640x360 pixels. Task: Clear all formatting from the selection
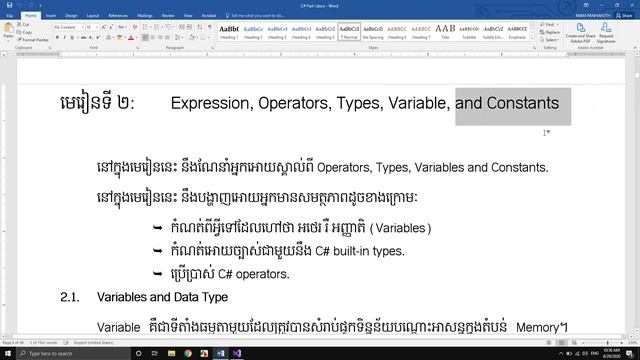(x=135, y=27)
